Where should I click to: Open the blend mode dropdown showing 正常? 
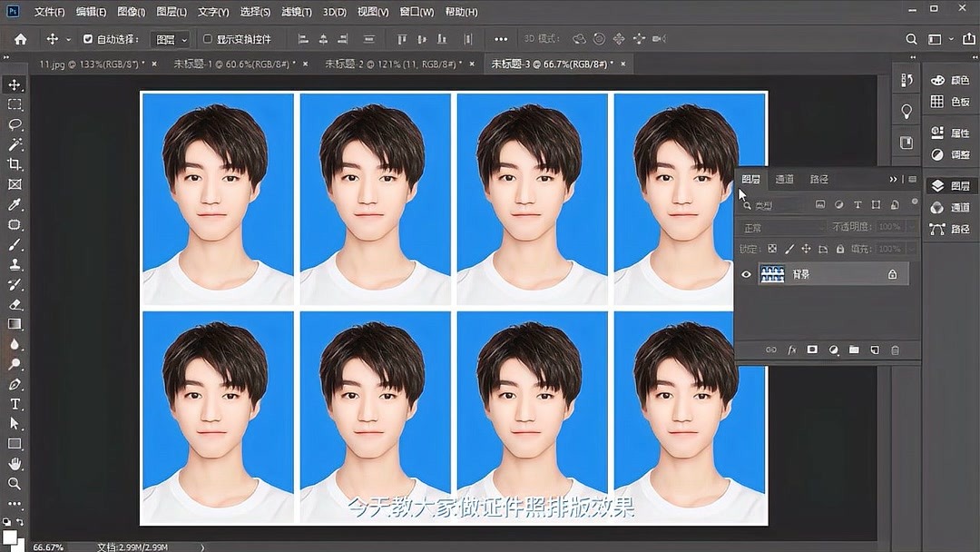780,227
